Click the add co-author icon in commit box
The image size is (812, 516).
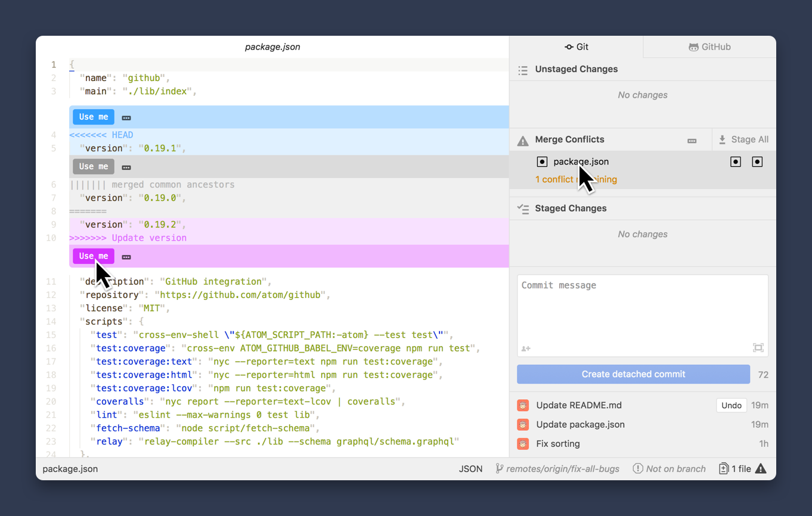(x=526, y=349)
